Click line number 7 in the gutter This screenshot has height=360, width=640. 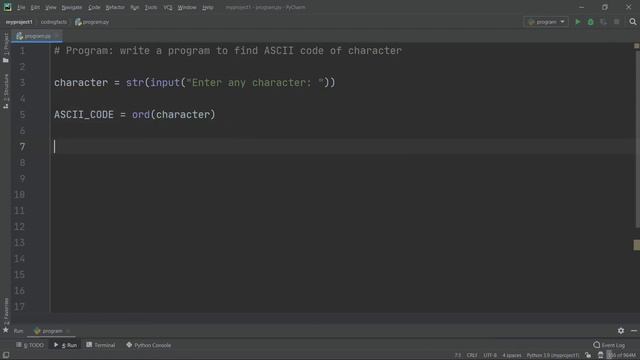point(22,147)
